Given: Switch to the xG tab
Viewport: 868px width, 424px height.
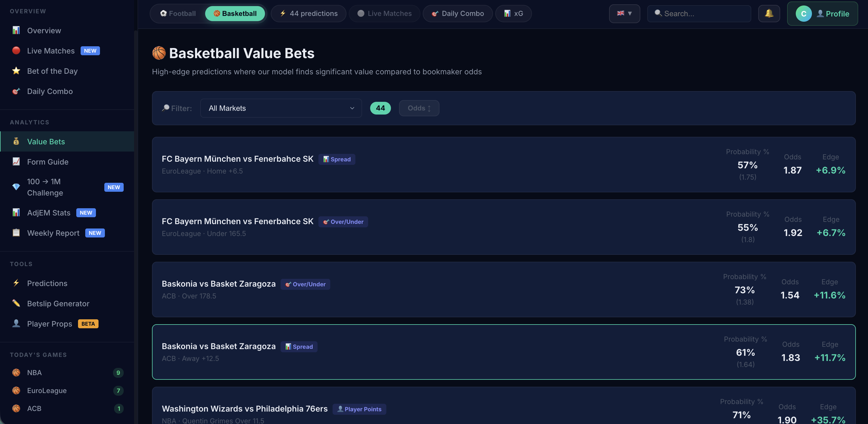Looking at the screenshot, I should [513, 14].
